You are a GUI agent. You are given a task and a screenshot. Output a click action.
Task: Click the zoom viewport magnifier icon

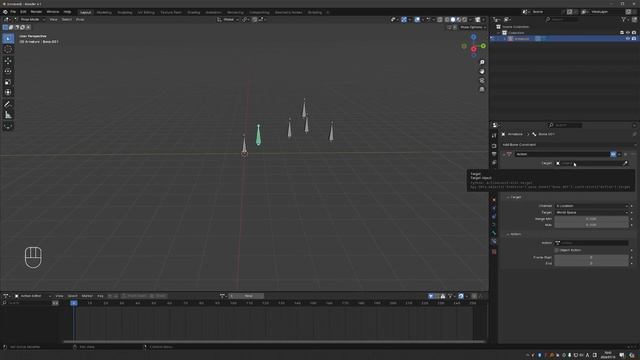coord(482,62)
